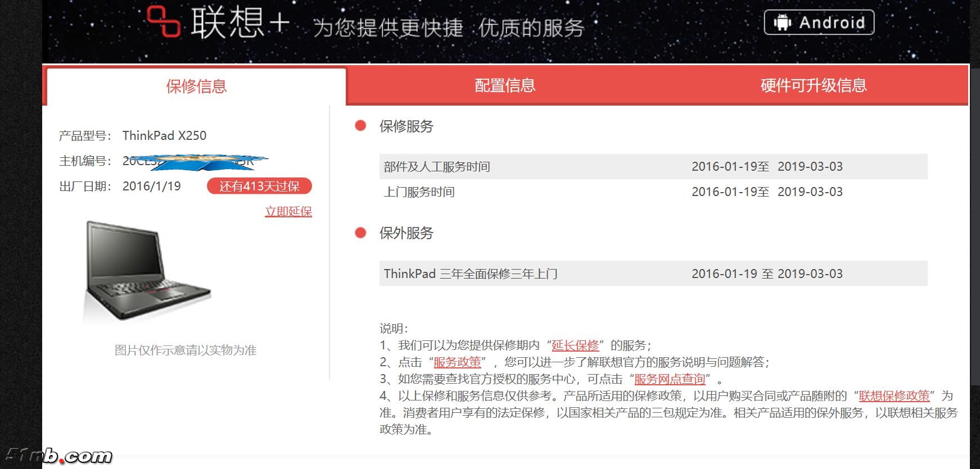Viewport: 980px width, 469px height.
Task: Select the ThinkPad 三年全面保修三年上门 row
Action: (653, 274)
